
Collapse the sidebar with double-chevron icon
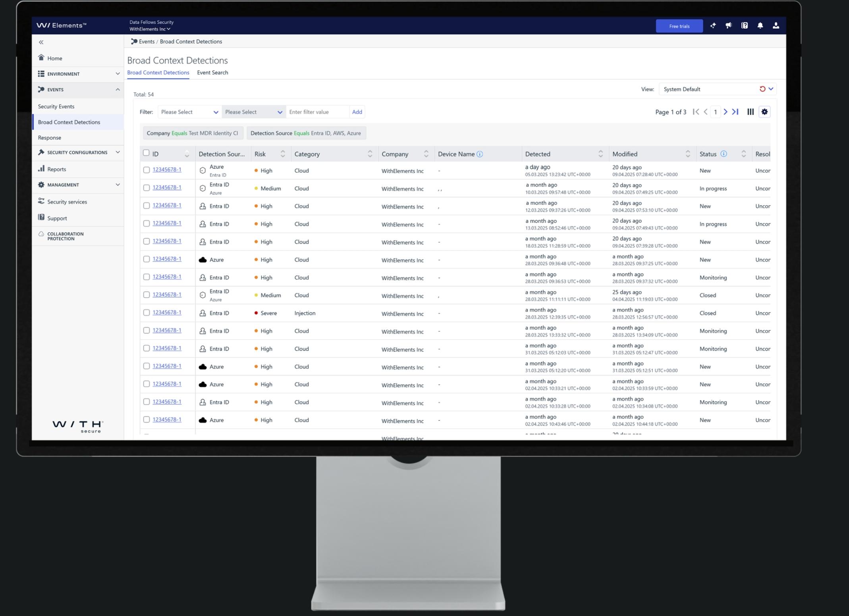(41, 42)
